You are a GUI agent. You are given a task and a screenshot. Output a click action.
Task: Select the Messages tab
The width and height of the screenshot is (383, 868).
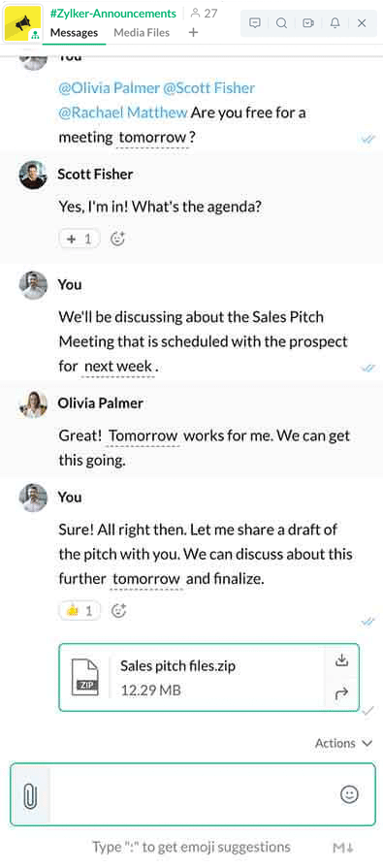(x=74, y=33)
